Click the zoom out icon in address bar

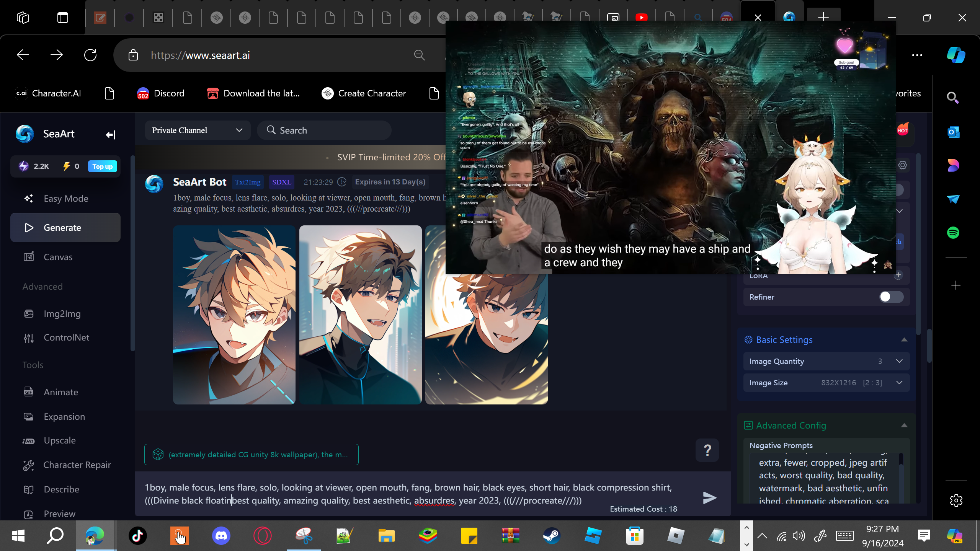pos(420,55)
